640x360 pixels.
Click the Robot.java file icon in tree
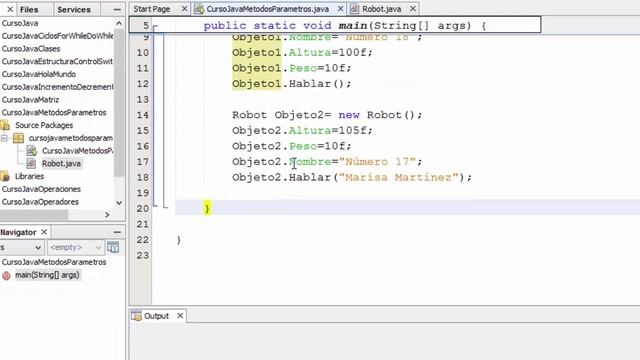(x=31, y=164)
